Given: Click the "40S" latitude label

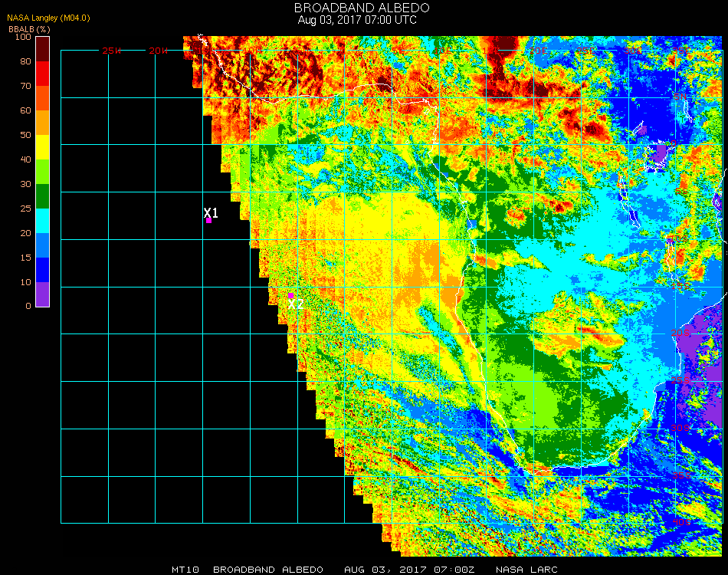Looking at the screenshot, I should (x=681, y=523).
